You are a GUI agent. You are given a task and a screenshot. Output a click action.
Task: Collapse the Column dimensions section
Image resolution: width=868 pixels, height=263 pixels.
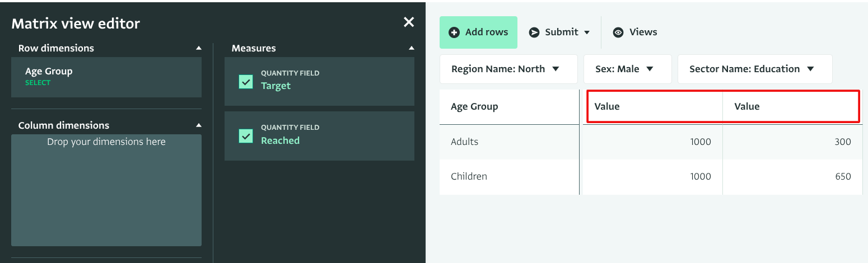pyautogui.click(x=198, y=125)
